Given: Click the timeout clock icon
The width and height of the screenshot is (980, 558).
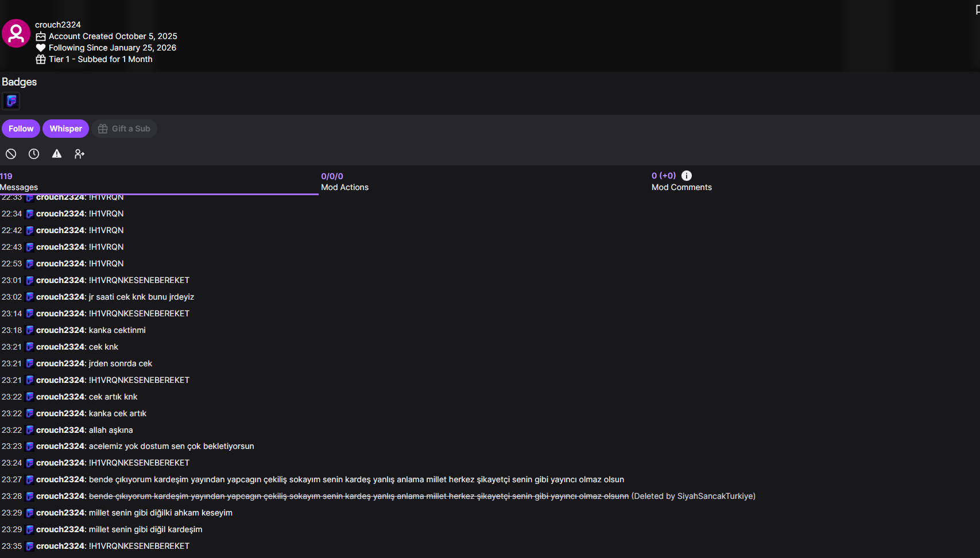Looking at the screenshot, I should [x=34, y=154].
